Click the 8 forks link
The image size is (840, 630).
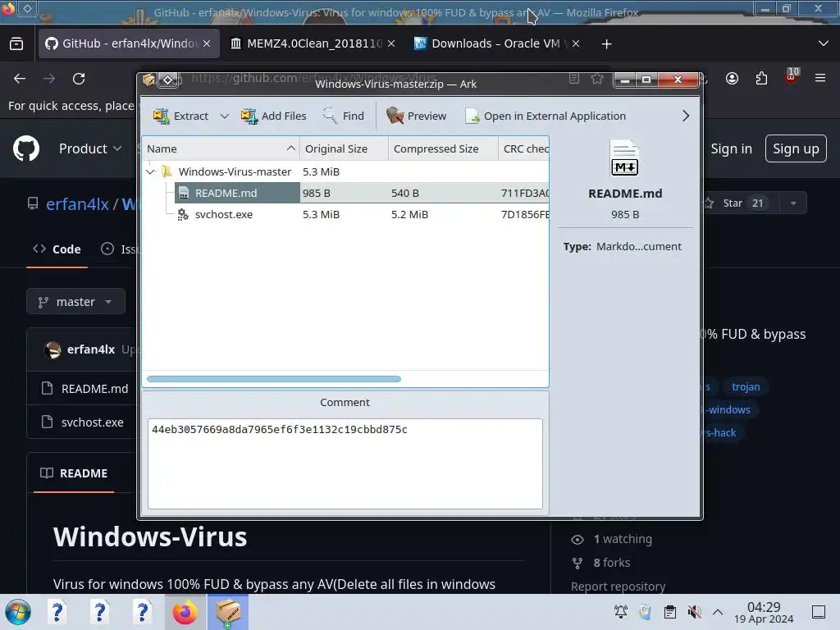(611, 563)
